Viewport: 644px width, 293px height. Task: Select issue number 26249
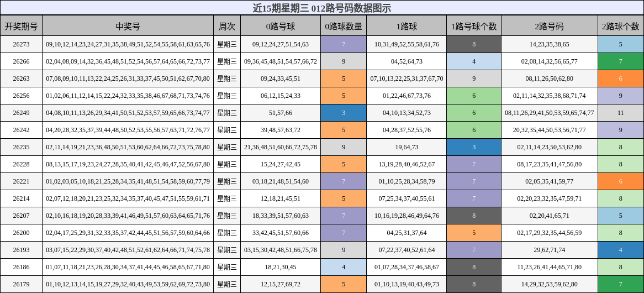pos(21,113)
